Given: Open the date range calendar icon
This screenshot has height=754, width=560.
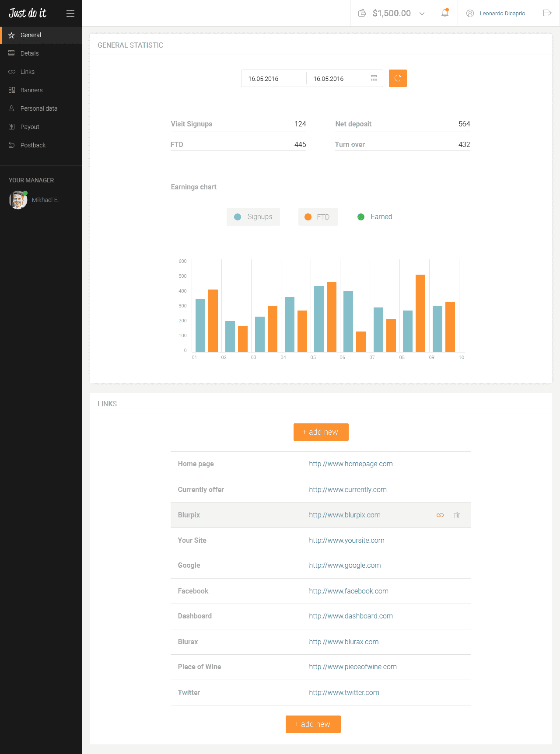Looking at the screenshot, I should (x=374, y=78).
